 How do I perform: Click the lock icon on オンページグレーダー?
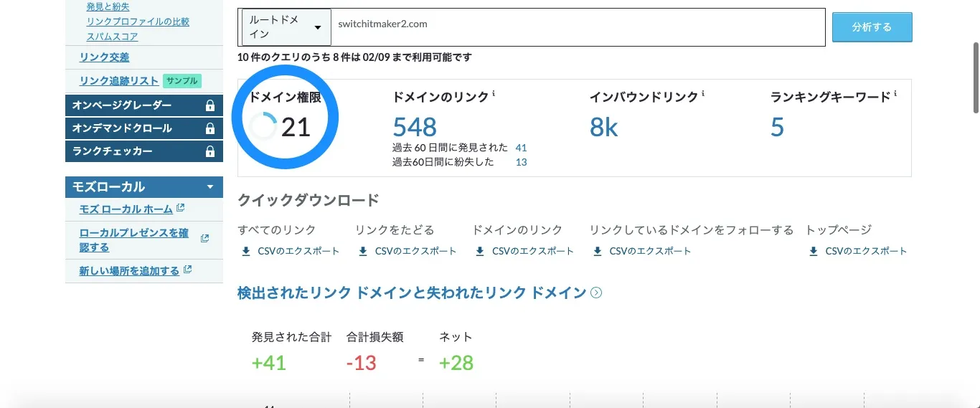pyautogui.click(x=210, y=105)
